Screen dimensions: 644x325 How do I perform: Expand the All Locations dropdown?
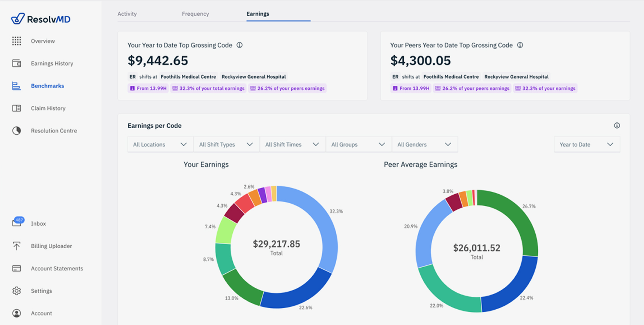click(160, 144)
